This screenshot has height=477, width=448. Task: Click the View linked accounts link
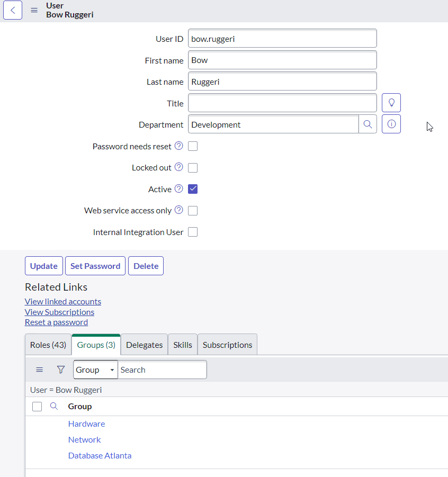[63, 301]
